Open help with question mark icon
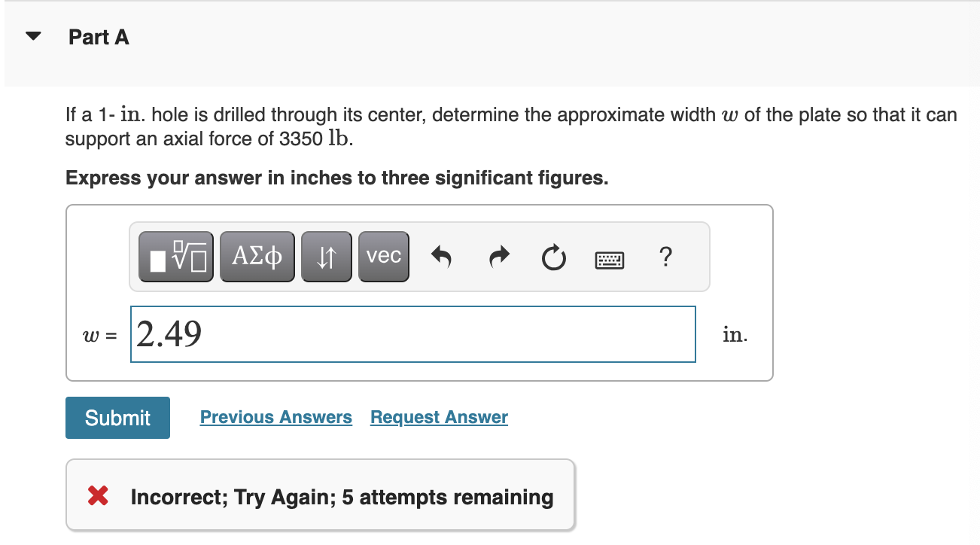 665,257
